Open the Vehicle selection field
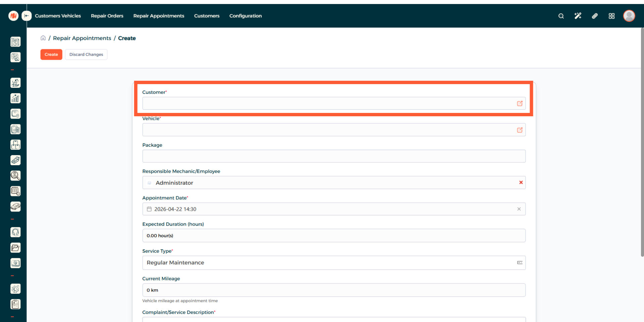 coord(329,130)
